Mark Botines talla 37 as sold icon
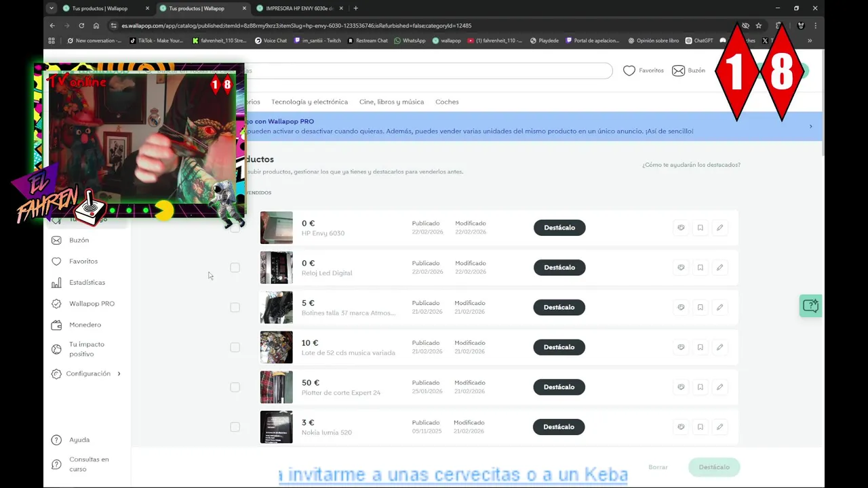This screenshot has width=868, height=488. [x=681, y=307]
